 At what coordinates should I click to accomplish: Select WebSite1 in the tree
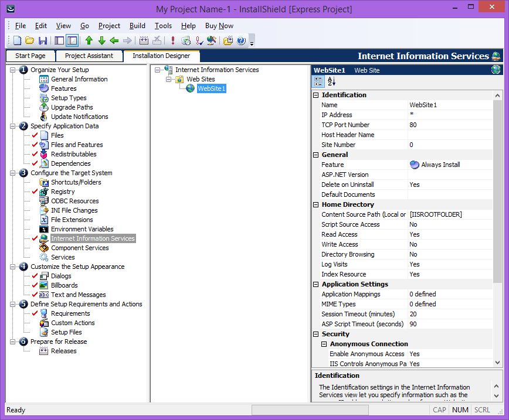[211, 88]
